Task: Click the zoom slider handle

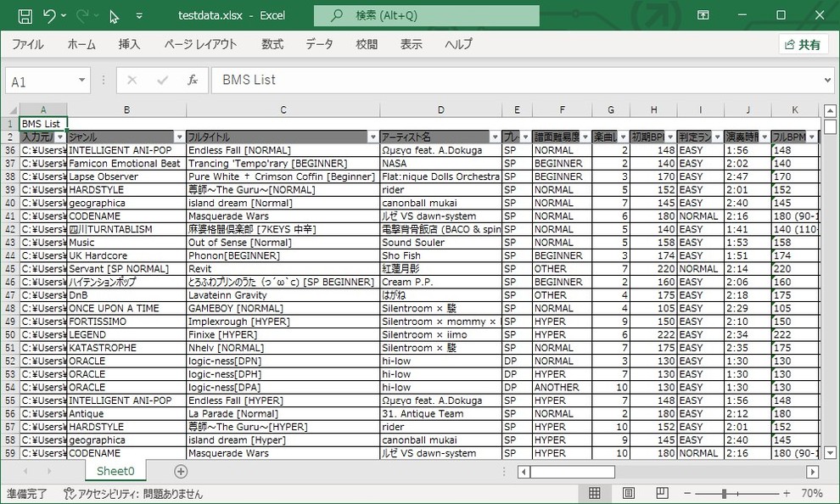Action: 724,493
